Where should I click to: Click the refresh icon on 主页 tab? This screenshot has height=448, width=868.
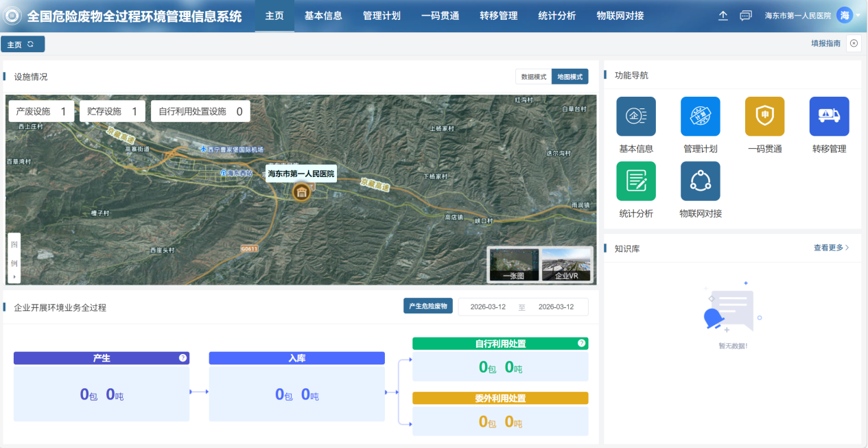point(31,44)
